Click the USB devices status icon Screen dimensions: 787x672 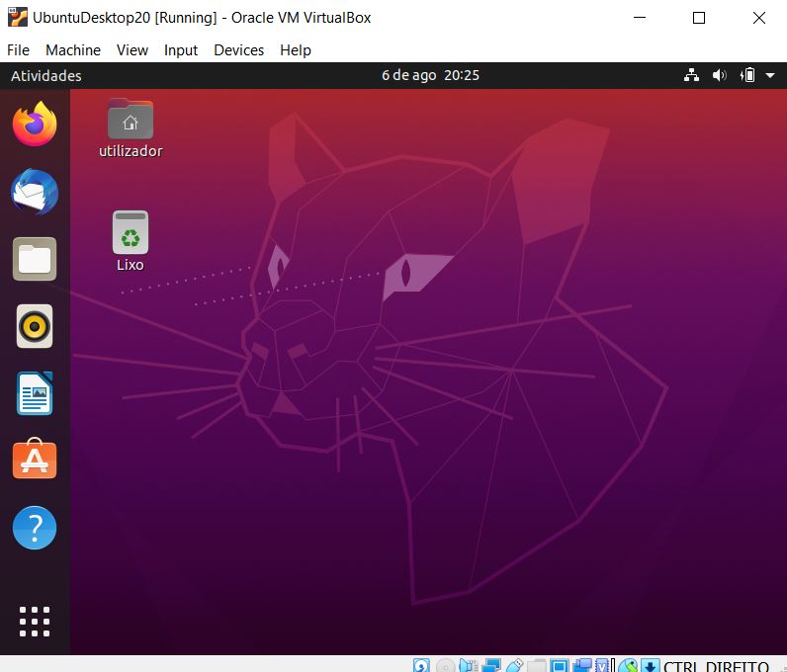(514, 665)
